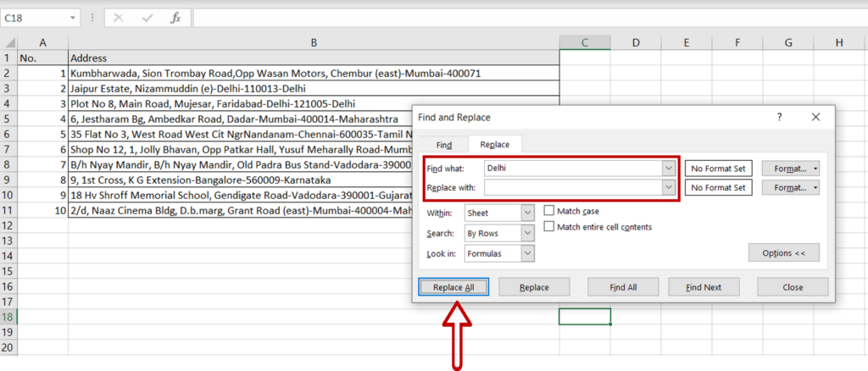
Task: Enable the Match case checkbox
Action: 549,211
